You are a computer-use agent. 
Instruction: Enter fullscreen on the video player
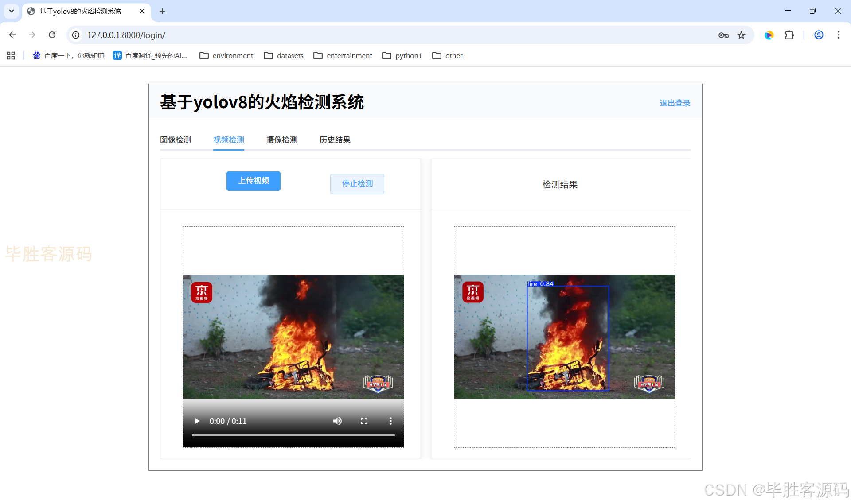point(364,421)
